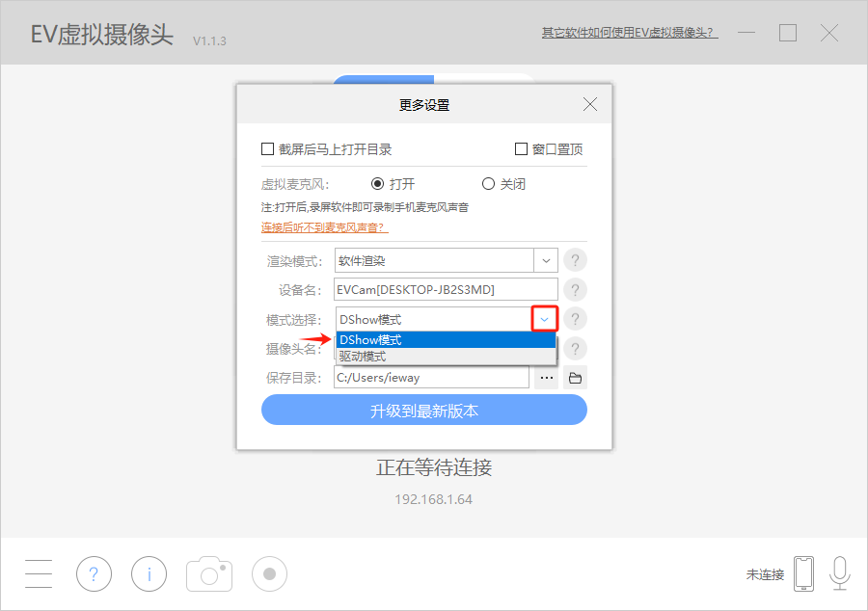Open the info icon in bottom toolbar
This screenshot has height=611, width=868.
[149, 574]
